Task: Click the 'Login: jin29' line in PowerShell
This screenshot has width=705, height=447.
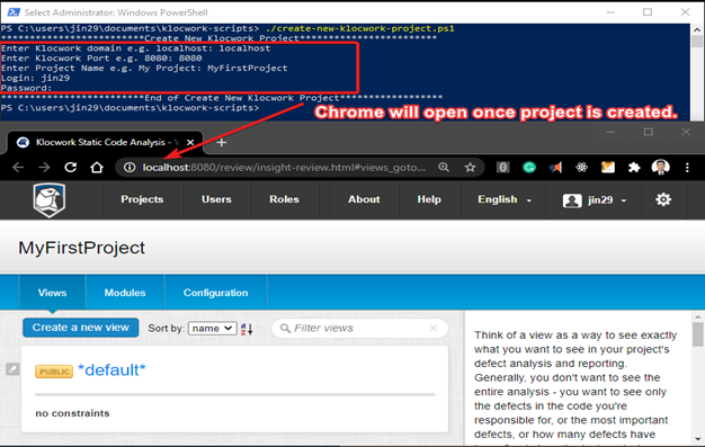Action: pos(35,78)
